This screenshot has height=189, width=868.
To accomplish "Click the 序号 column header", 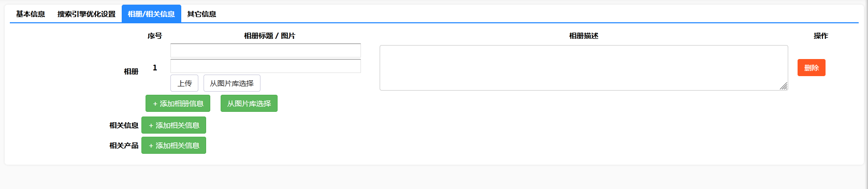I will pos(155,36).
